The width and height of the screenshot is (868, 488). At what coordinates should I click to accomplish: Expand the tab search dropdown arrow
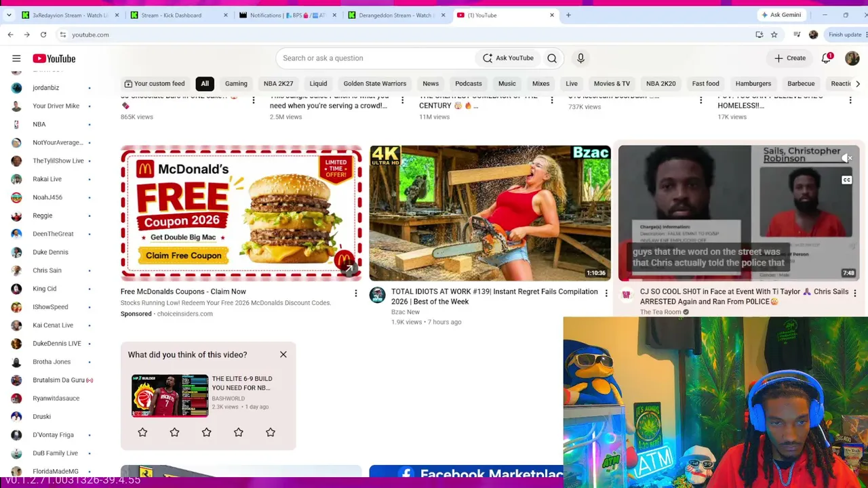[x=9, y=15]
